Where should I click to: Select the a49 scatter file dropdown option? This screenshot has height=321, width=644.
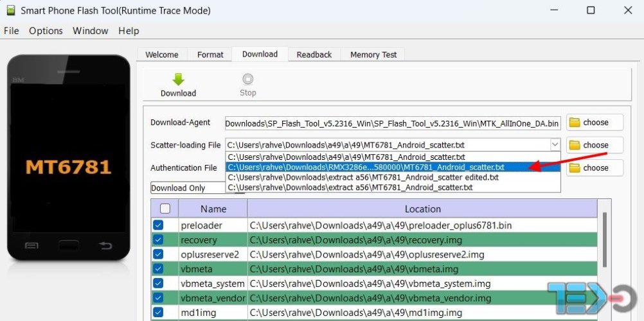(393, 157)
